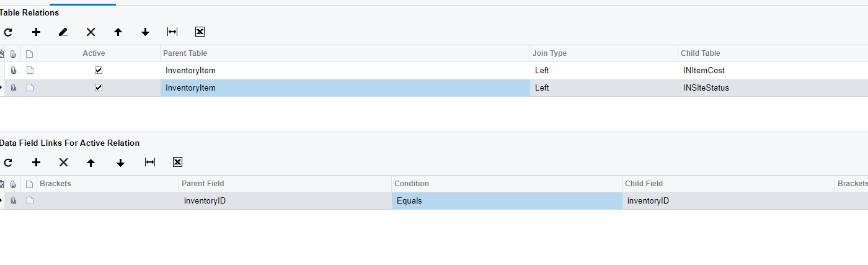Delete the selected table relation row
Image resolution: width=868 pixels, height=265 pixels.
[x=91, y=32]
